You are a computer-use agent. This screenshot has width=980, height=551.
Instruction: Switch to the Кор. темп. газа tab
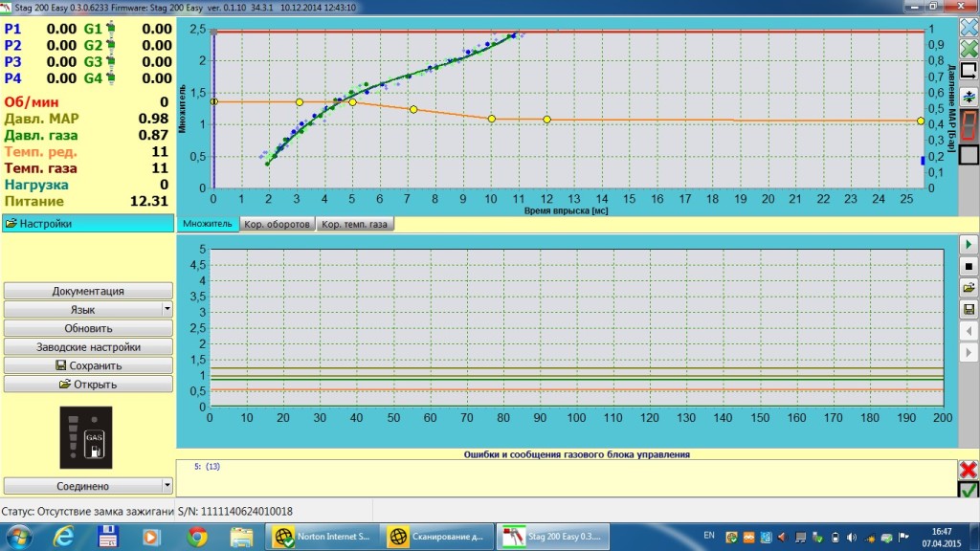pyautogui.click(x=355, y=224)
